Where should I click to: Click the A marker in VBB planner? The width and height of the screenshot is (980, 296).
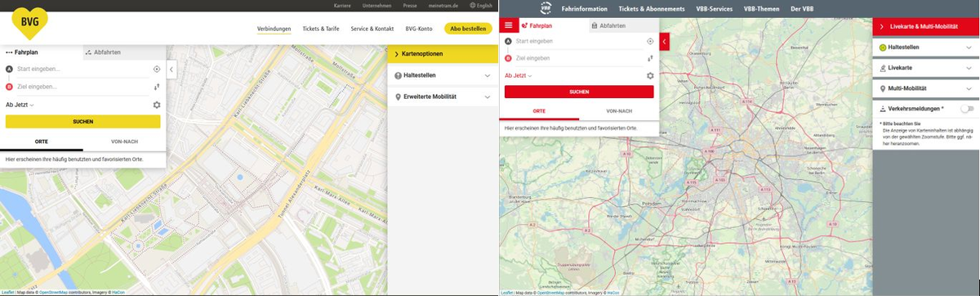click(509, 41)
